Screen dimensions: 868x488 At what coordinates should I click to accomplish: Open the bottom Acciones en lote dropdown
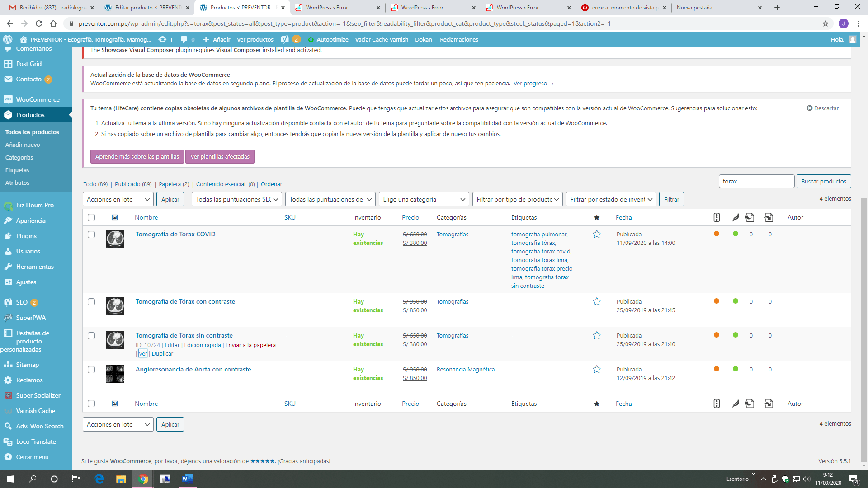[118, 424]
